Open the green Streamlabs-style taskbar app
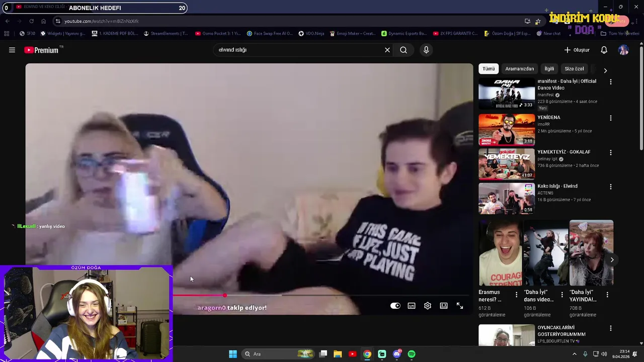 pos(382,354)
